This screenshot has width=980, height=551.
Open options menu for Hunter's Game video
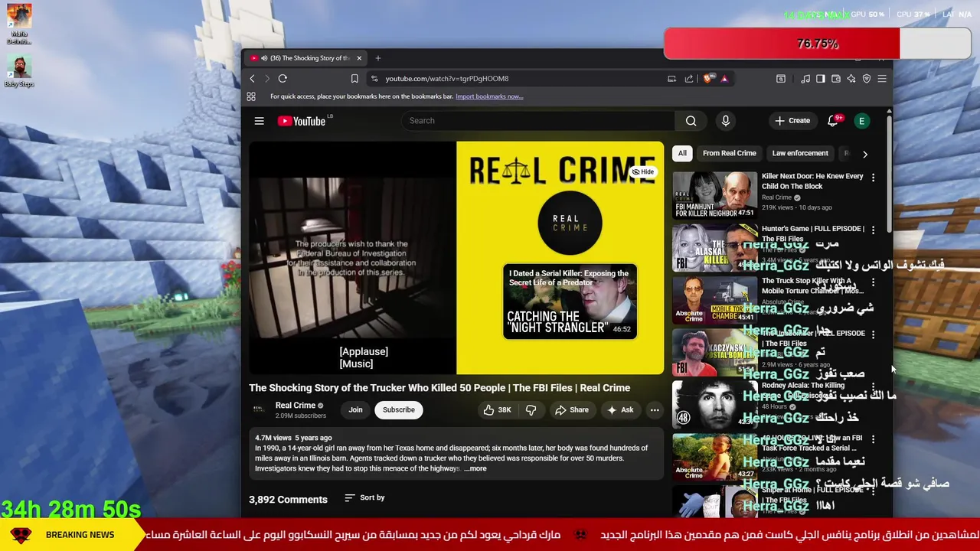[x=873, y=230]
